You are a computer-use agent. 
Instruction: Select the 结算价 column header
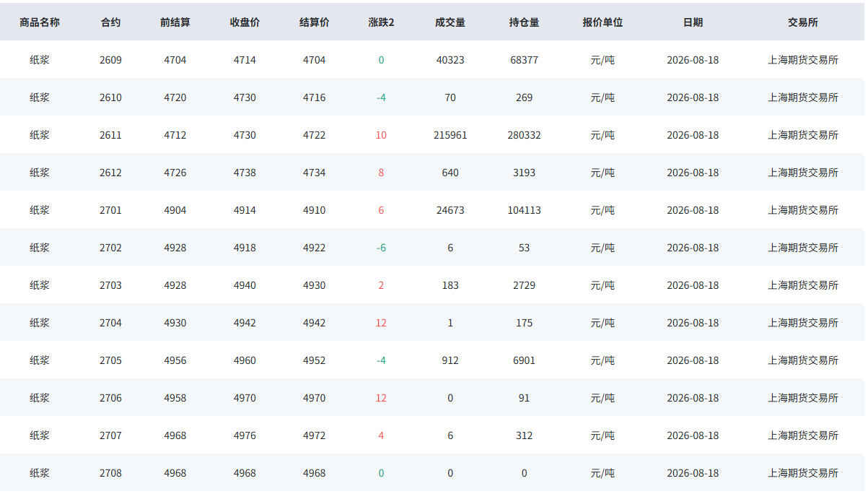coord(315,22)
